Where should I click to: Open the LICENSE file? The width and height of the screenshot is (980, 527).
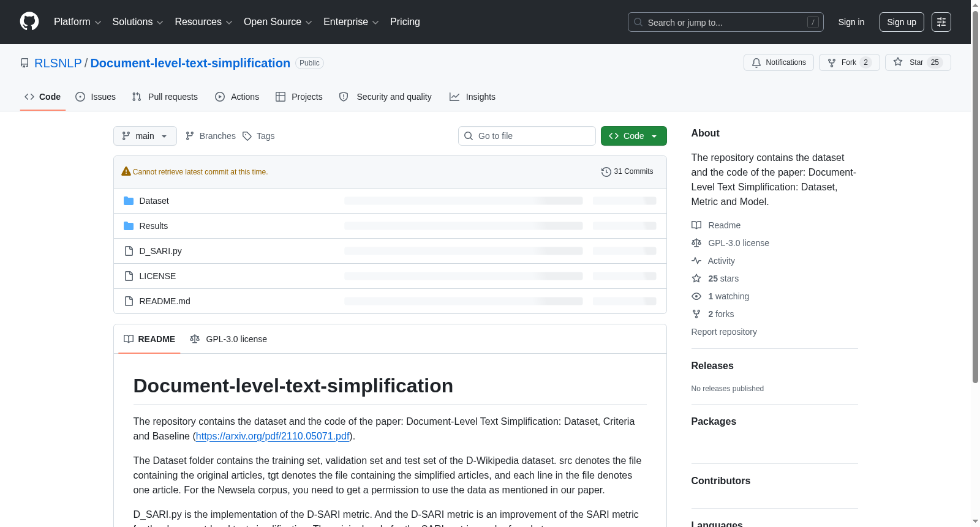click(157, 276)
